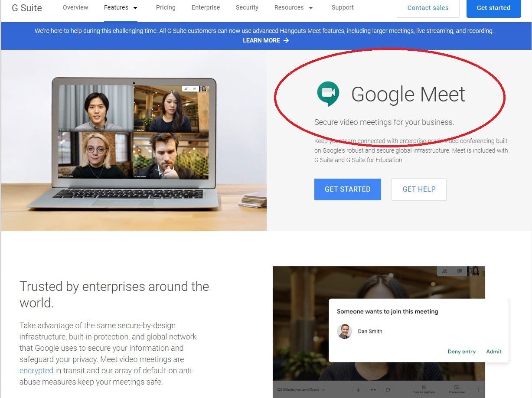
Task: Click the red hang-up call icon
Action: pos(373,390)
